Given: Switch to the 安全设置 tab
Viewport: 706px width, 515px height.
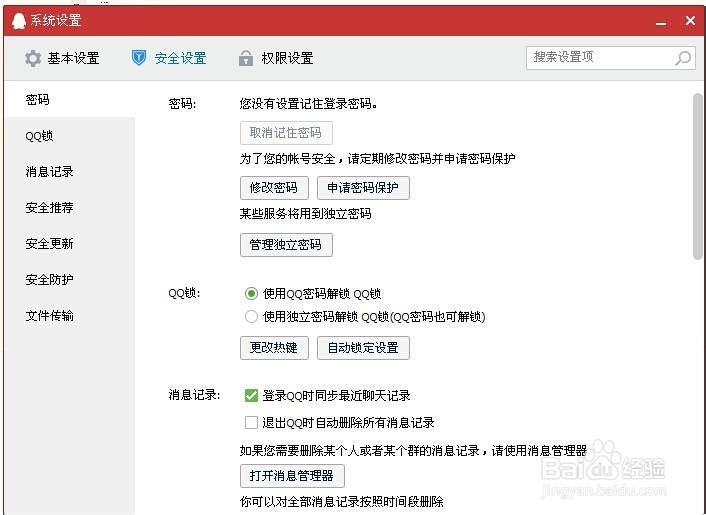Looking at the screenshot, I should [169, 58].
